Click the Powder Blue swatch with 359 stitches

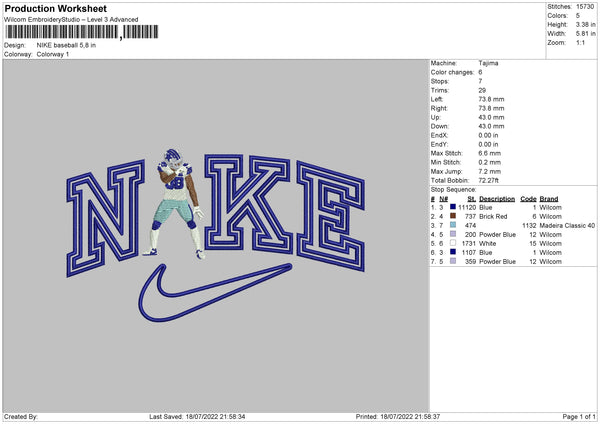(453, 261)
